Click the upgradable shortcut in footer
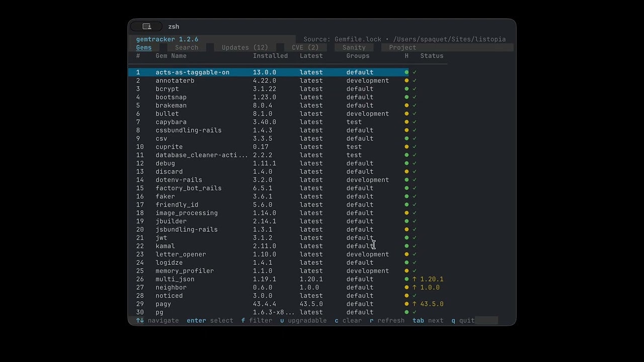The image size is (644, 362). pos(303,320)
